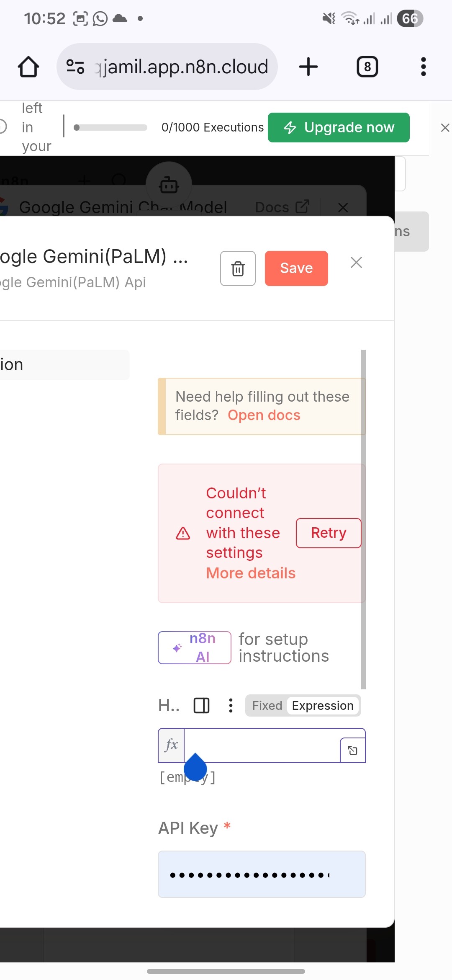Delete the credential with trash icon
The width and height of the screenshot is (452, 980).
[x=238, y=268]
